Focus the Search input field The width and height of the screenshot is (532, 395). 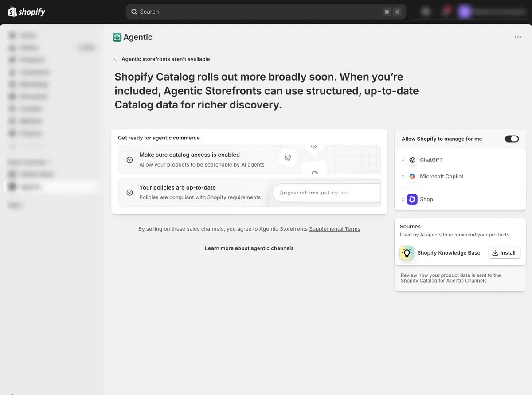[x=266, y=12]
